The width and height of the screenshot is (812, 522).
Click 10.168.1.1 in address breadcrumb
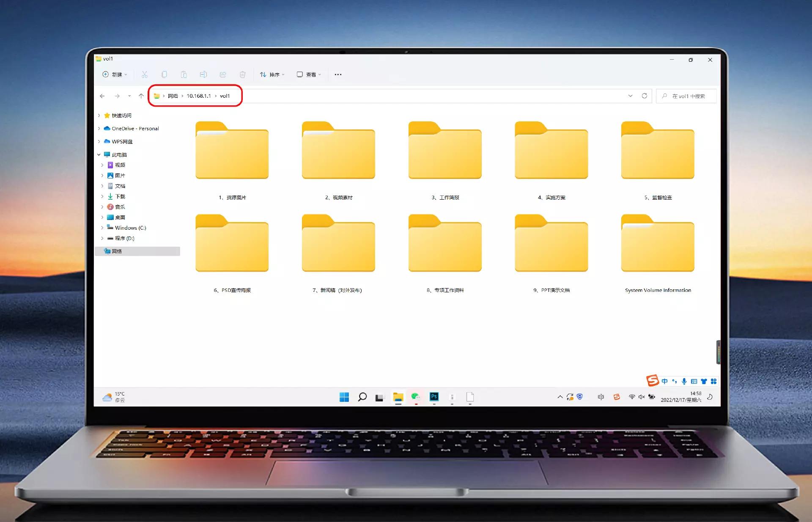coord(198,96)
